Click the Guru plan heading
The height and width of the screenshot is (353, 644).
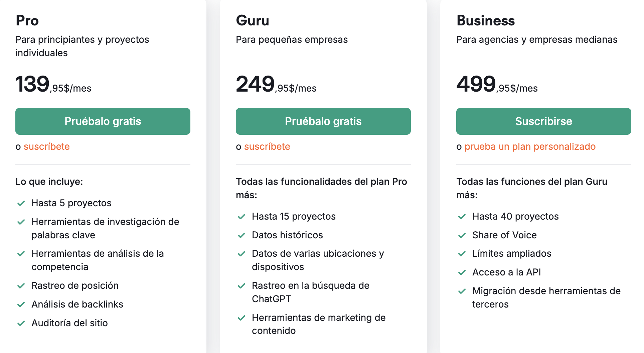click(x=253, y=20)
